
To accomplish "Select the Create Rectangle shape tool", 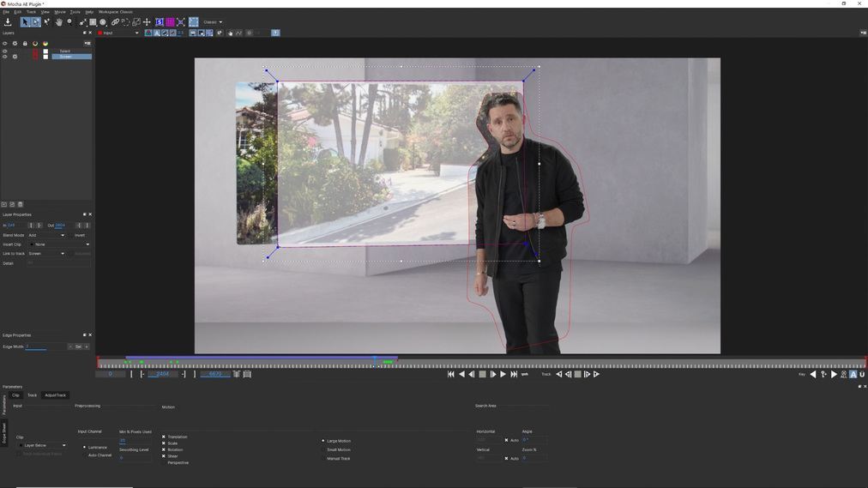I will pyautogui.click(x=93, y=22).
